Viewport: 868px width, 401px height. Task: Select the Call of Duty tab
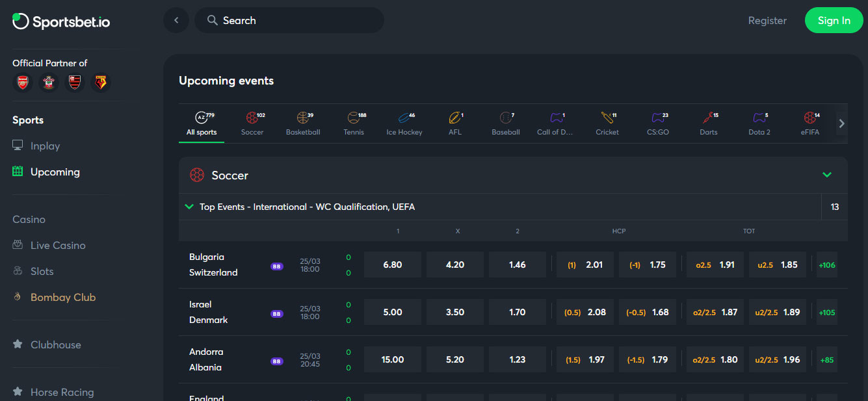tap(555, 124)
